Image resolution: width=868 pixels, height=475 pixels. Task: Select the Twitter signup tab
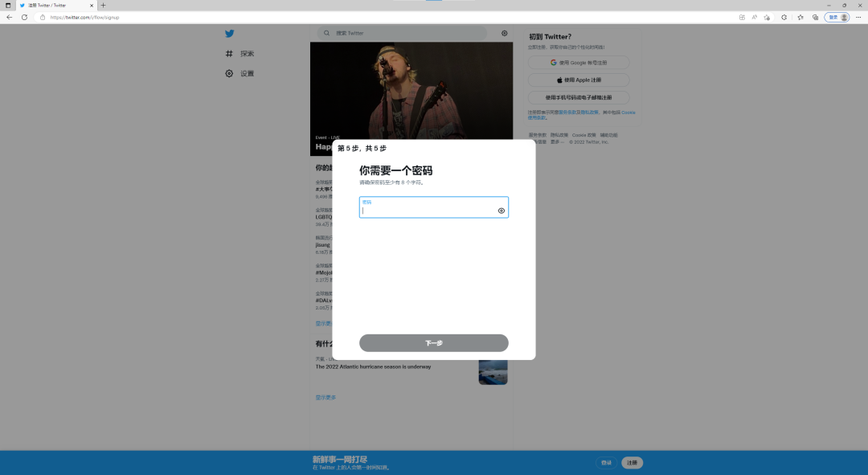tap(55, 6)
